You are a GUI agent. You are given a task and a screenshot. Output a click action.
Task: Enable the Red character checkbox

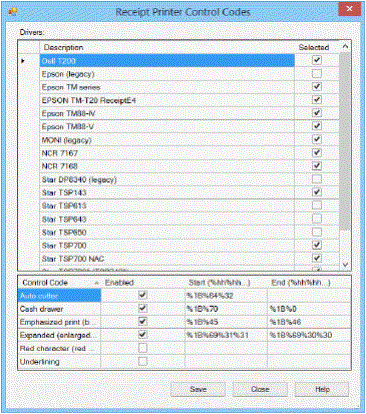click(143, 348)
